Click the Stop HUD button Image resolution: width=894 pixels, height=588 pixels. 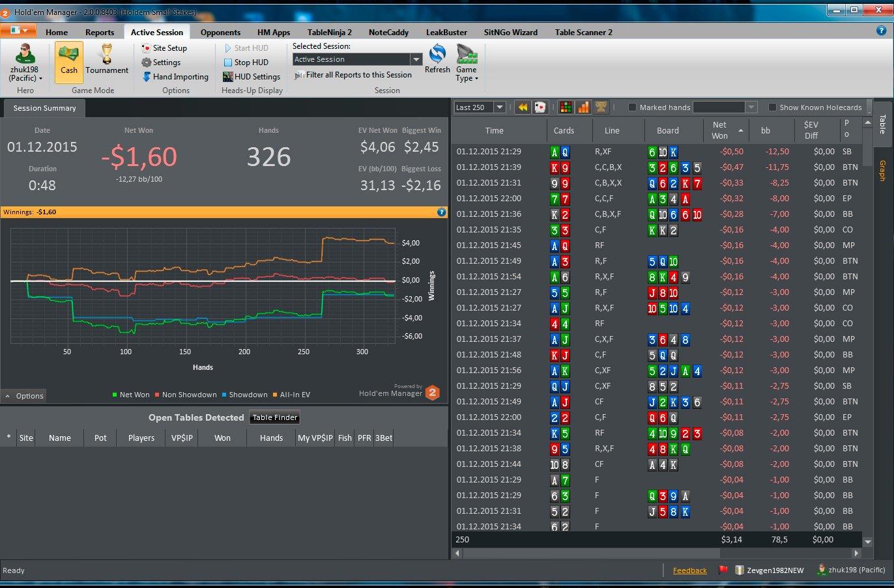pos(246,63)
